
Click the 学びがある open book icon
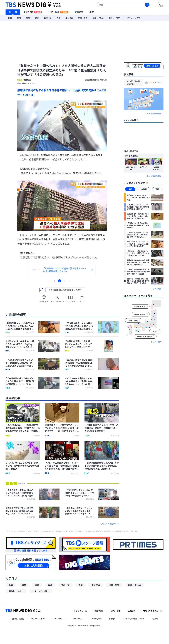click(71, 297)
